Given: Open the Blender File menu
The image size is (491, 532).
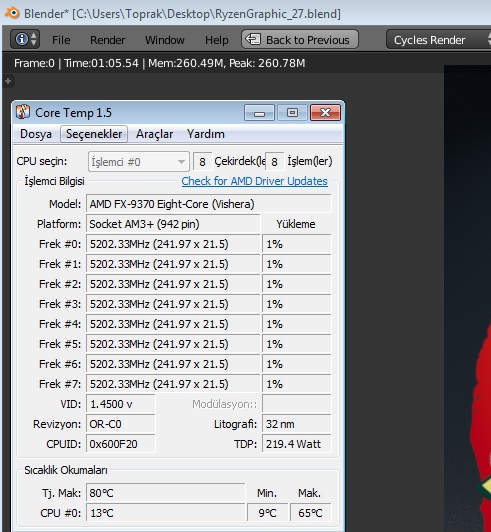Looking at the screenshot, I should coord(61,40).
